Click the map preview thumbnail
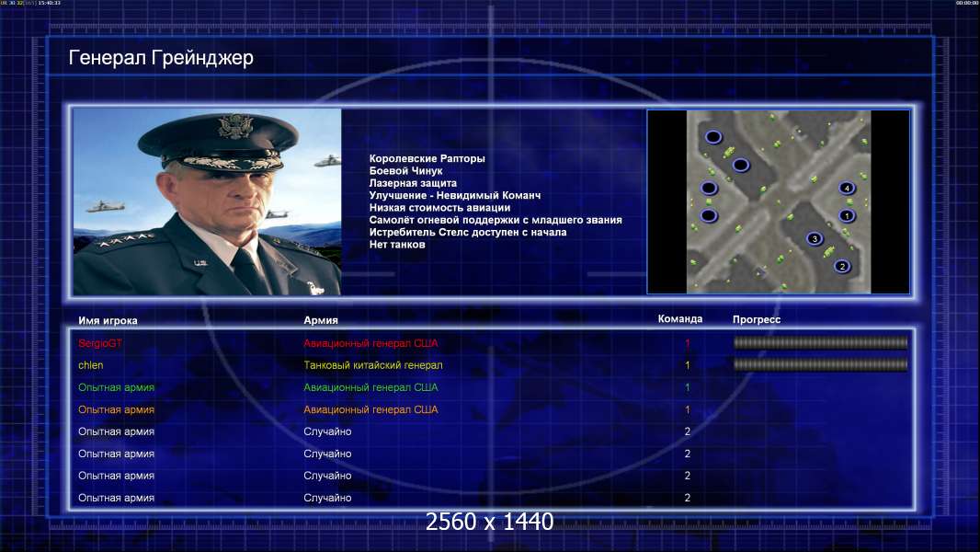The image size is (980, 552). (778, 201)
